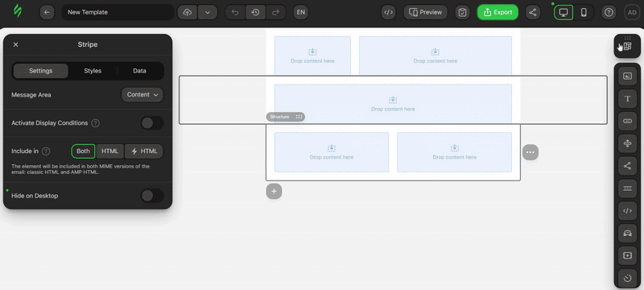Select Both for Include in
The width and height of the screenshot is (644, 290).
[x=83, y=151]
